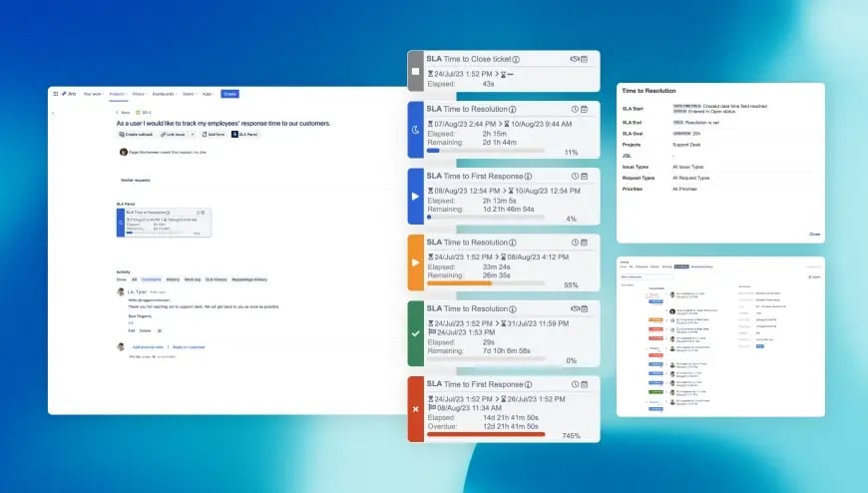Click the stop square on the gray SLA card
868x493 pixels.
pyautogui.click(x=416, y=71)
